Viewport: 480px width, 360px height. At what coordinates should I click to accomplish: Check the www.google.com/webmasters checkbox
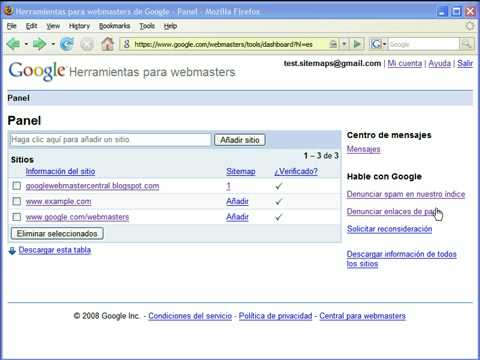[x=17, y=217]
